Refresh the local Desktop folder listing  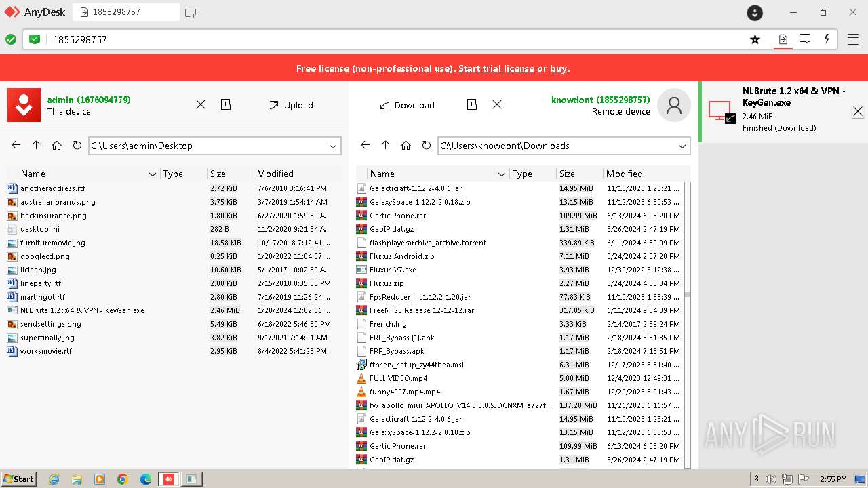[77, 145]
